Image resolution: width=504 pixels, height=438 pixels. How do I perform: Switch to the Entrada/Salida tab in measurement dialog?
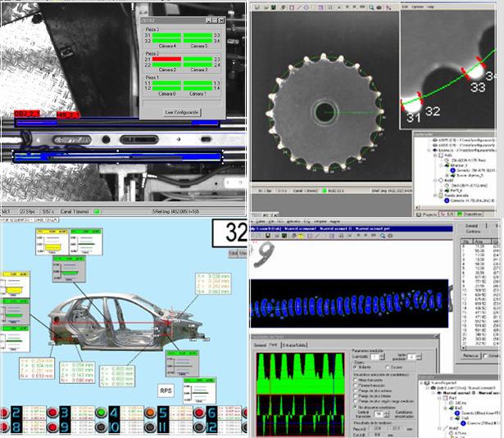click(x=294, y=345)
